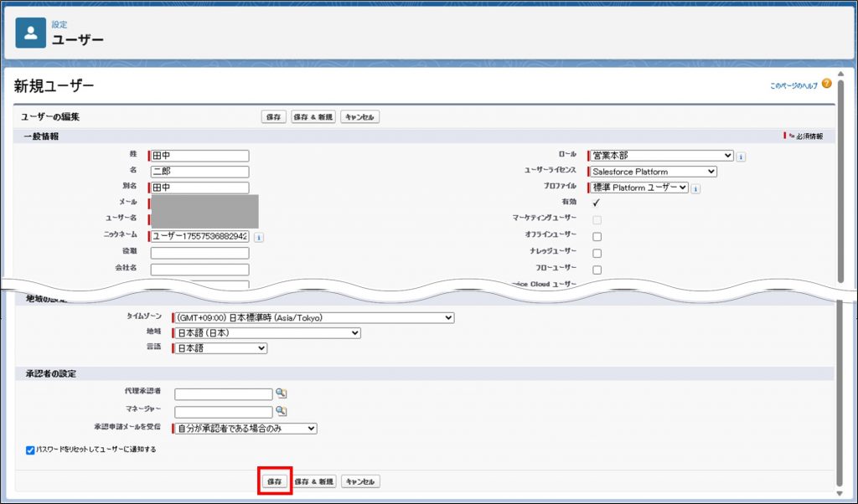
Task: Click the 設定 breadcrumb link in header
Action: [x=59, y=25]
